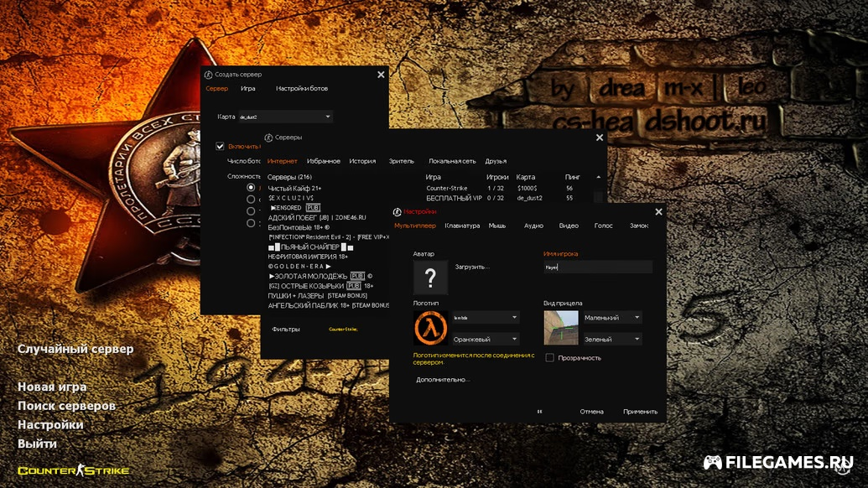Click the Отмена button

coord(592,412)
